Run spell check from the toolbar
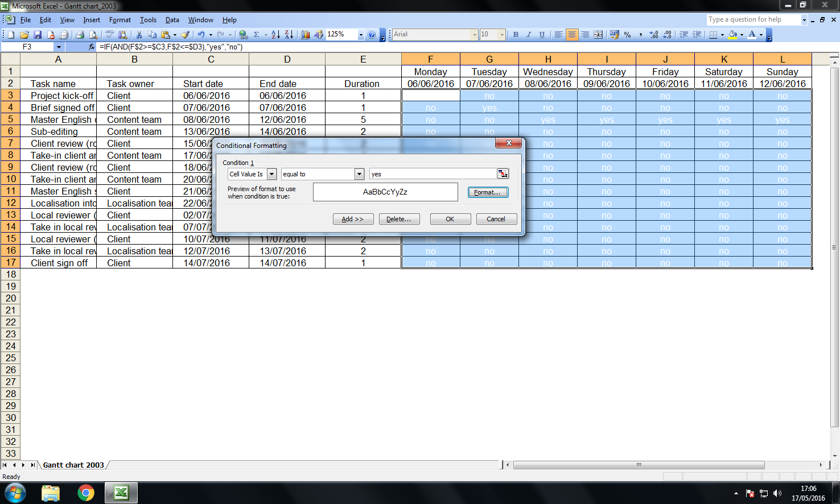Screen dimensions: 840x504 point(109,34)
